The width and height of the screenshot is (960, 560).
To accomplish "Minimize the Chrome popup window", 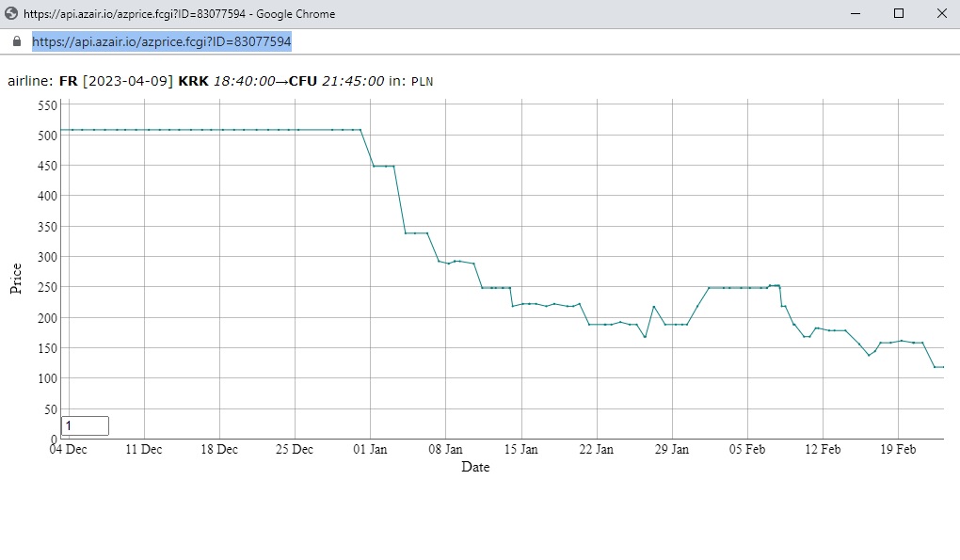I will coord(856,13).
